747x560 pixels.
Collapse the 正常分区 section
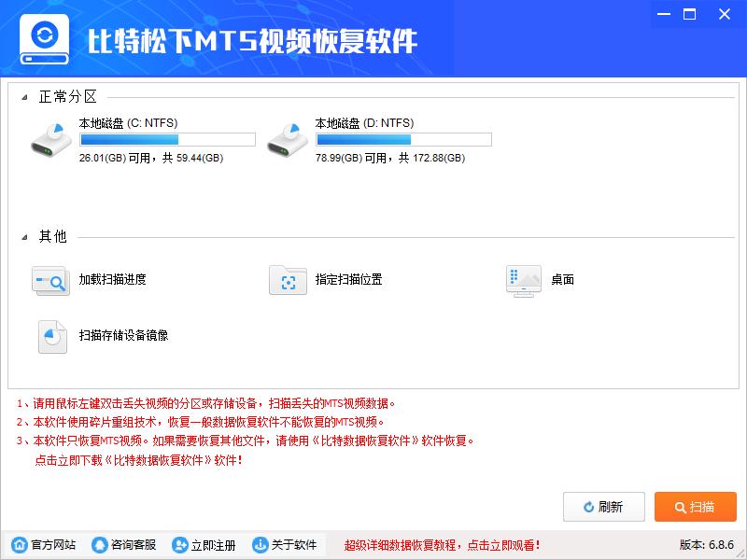[x=24, y=98]
